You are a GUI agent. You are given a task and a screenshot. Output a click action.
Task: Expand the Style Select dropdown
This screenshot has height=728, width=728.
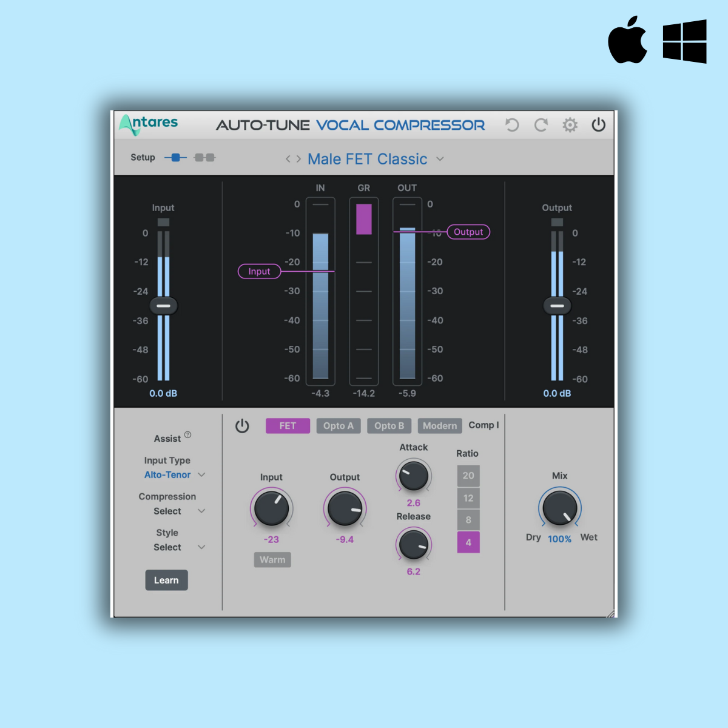click(179, 547)
